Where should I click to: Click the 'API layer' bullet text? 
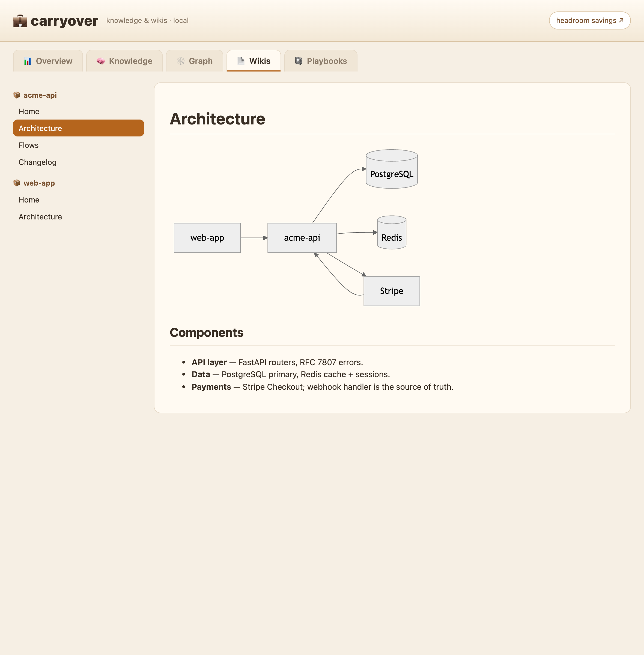pos(277,362)
